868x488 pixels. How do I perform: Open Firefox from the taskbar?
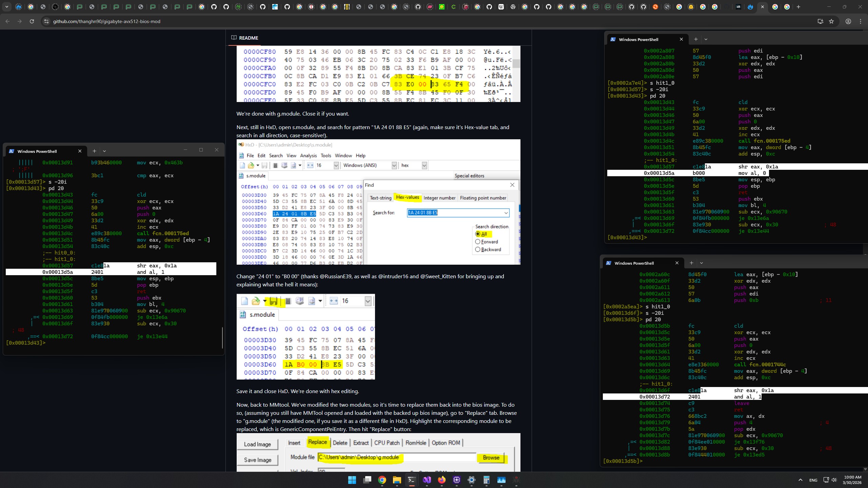pyautogui.click(x=441, y=480)
